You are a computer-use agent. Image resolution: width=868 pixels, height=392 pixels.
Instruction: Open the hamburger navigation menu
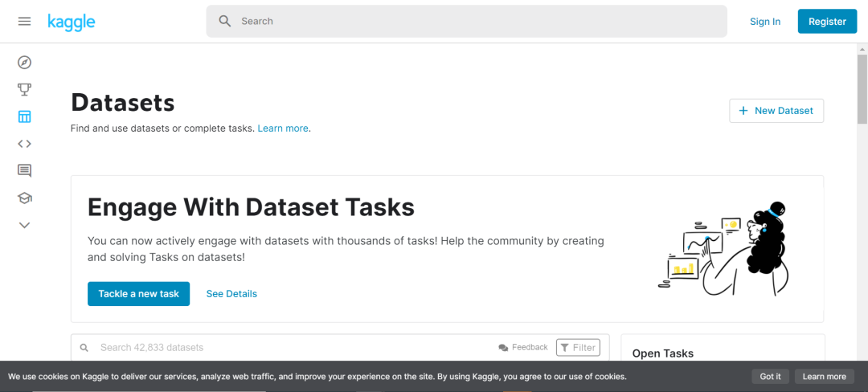[x=24, y=22]
